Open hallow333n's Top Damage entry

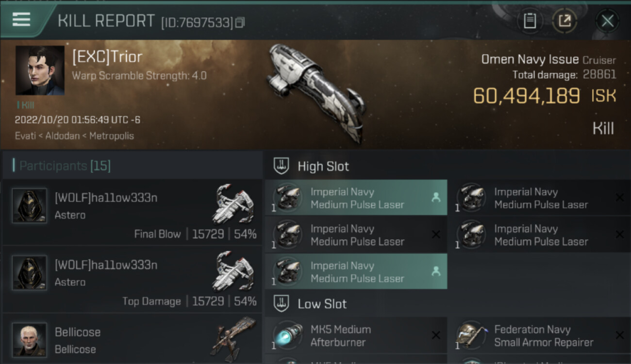pyautogui.click(x=132, y=281)
